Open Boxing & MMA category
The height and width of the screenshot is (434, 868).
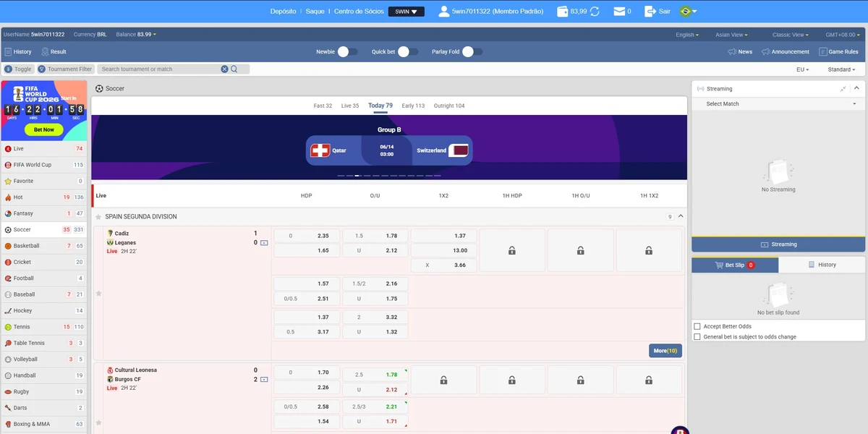click(43, 424)
